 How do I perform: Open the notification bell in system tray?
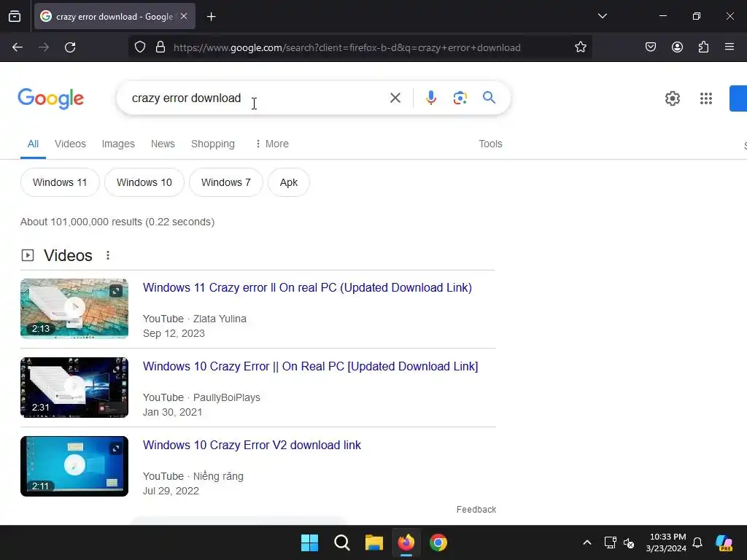(697, 542)
